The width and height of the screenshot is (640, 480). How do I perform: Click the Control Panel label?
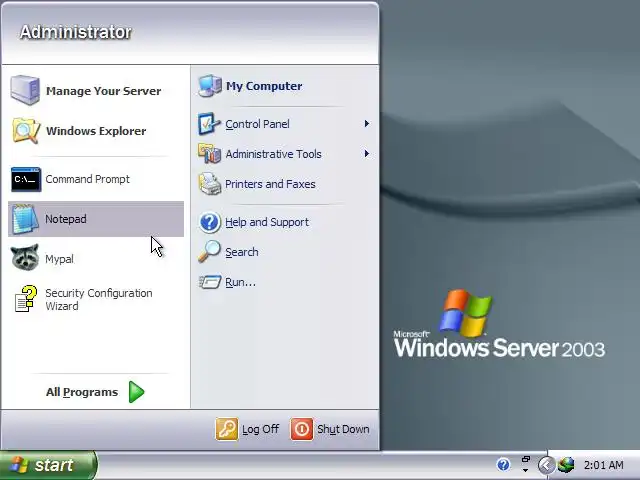pyautogui.click(x=257, y=124)
